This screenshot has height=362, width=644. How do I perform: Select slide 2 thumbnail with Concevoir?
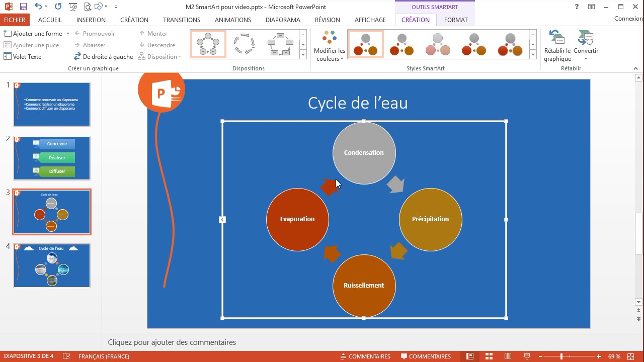click(52, 158)
